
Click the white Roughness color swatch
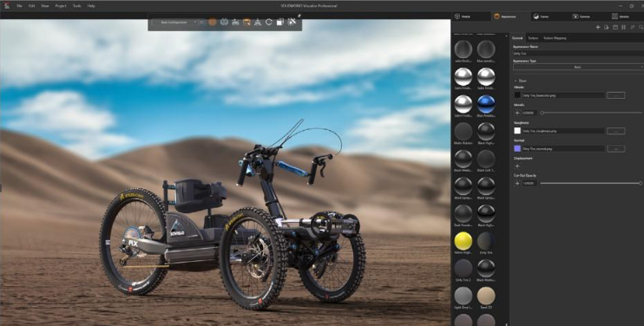517,131
